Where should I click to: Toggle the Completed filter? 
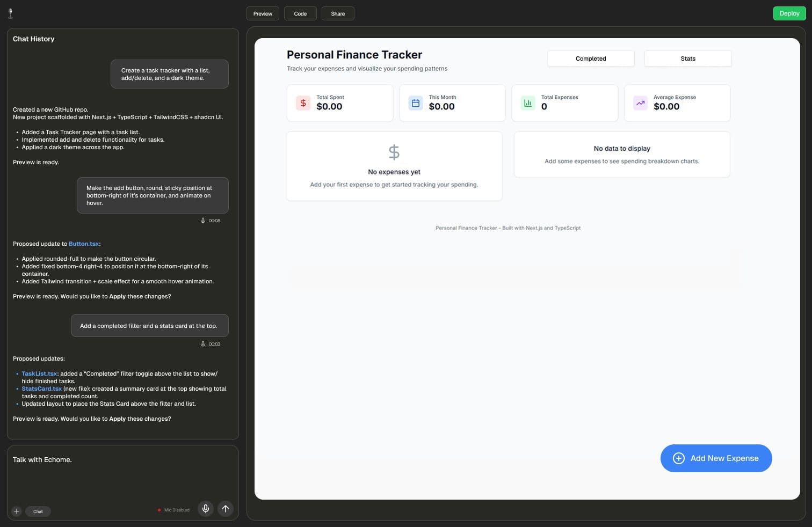591,58
